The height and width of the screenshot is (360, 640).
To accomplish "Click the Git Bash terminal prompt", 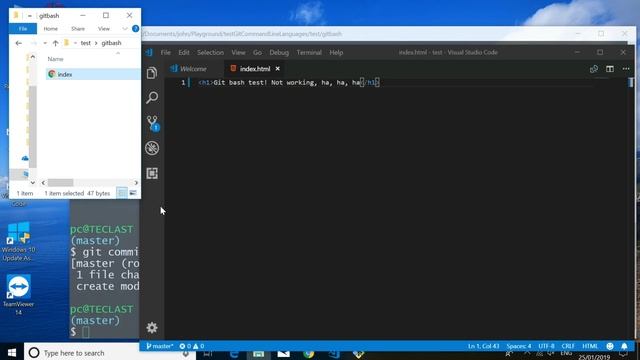I will coord(86,332).
